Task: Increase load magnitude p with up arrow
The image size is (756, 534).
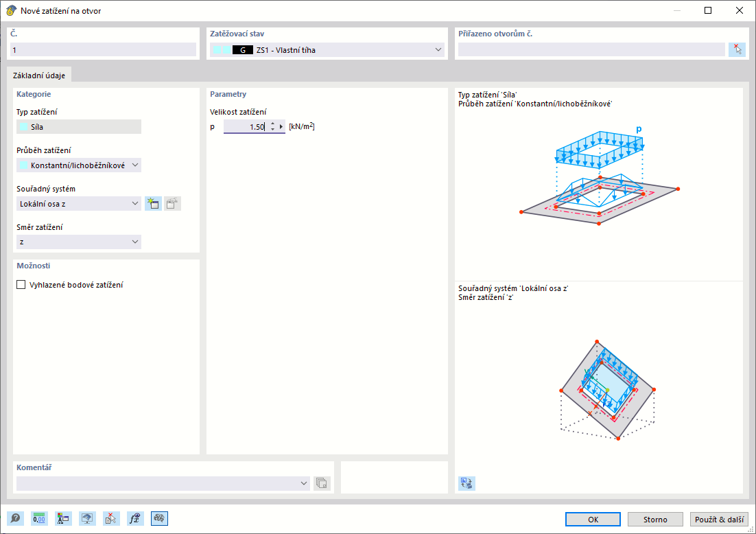Action: (x=273, y=124)
